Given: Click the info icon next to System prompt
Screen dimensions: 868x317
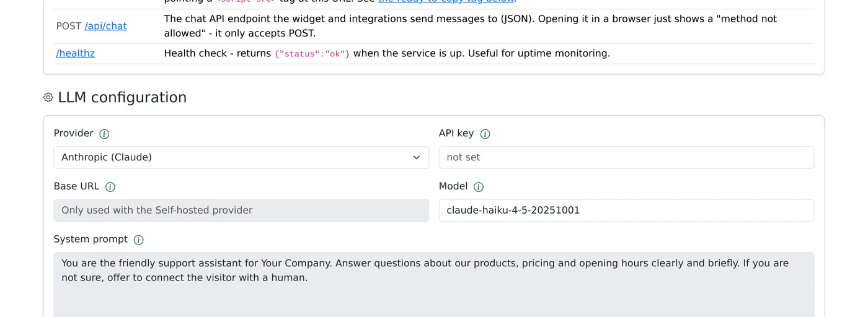Looking at the screenshot, I should tap(139, 240).
